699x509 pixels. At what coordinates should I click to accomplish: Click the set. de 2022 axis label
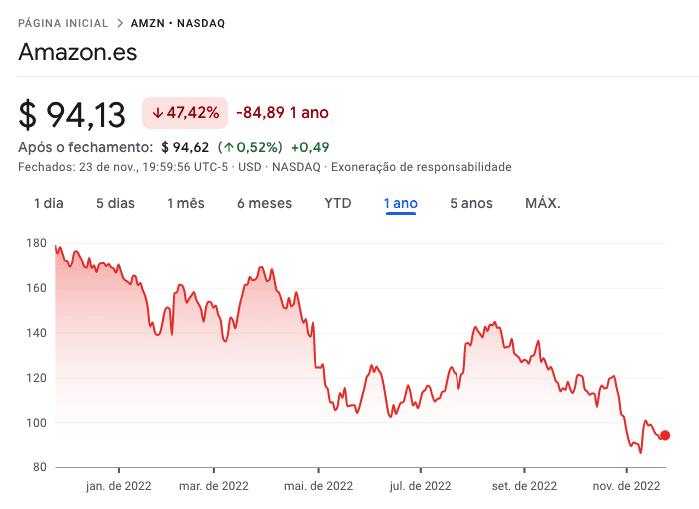(x=524, y=486)
